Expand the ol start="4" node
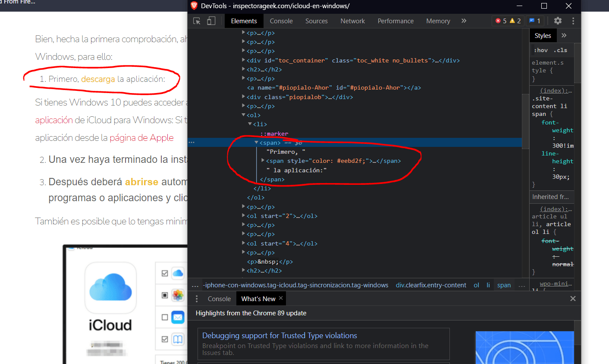Screen dimensions: 609x364 click(244, 243)
